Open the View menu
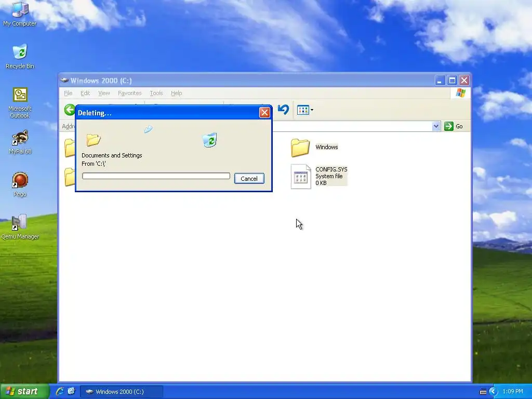532x399 pixels. 104,93
